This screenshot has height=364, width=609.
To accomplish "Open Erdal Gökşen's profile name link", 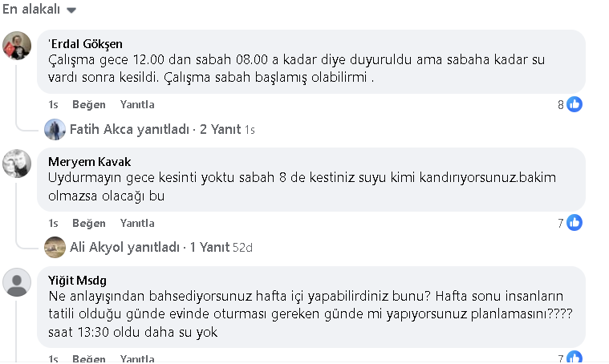I will tap(85, 44).
